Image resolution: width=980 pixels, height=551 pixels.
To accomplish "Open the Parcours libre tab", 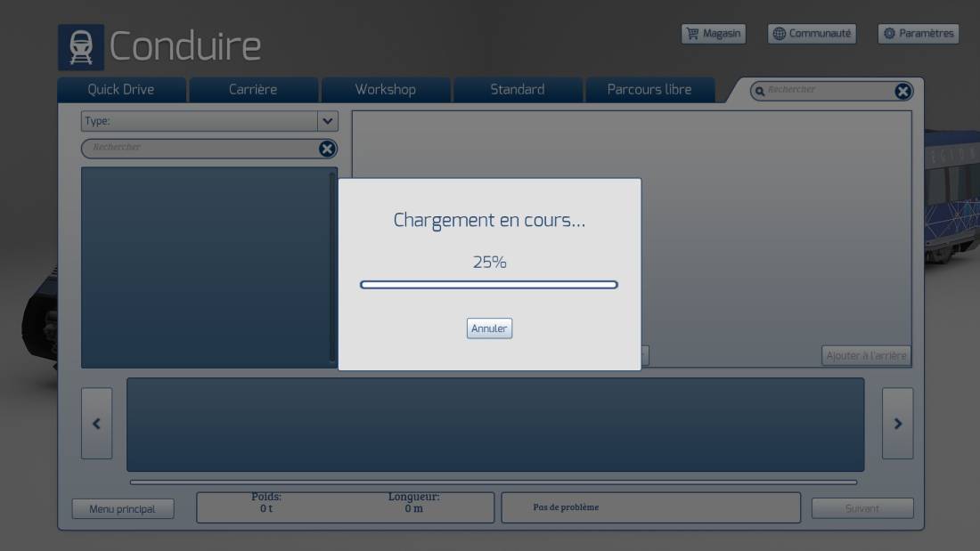I will [x=649, y=90].
